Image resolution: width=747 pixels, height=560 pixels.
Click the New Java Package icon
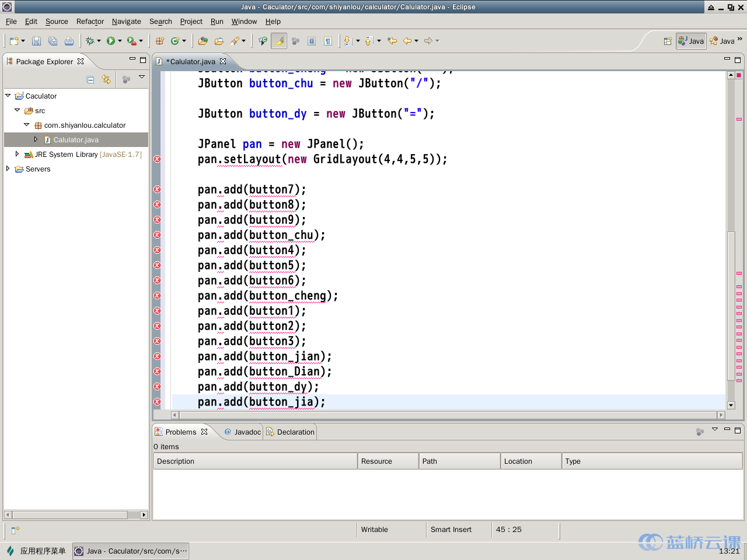pyautogui.click(x=160, y=41)
